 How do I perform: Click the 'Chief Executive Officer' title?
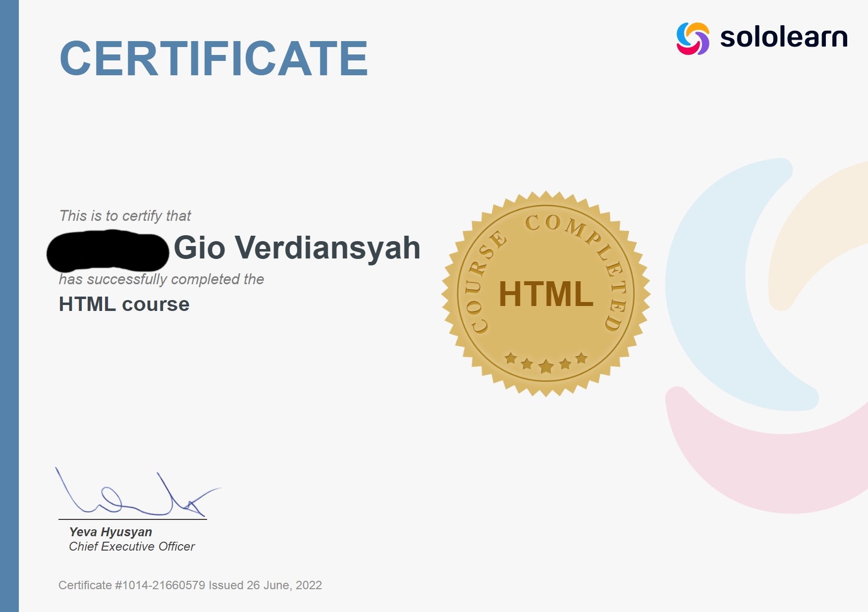tap(132, 547)
